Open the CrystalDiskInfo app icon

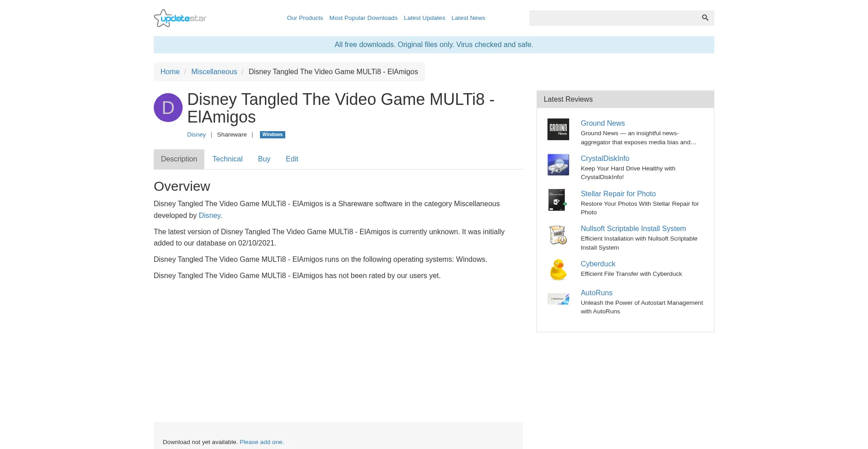[x=558, y=165]
